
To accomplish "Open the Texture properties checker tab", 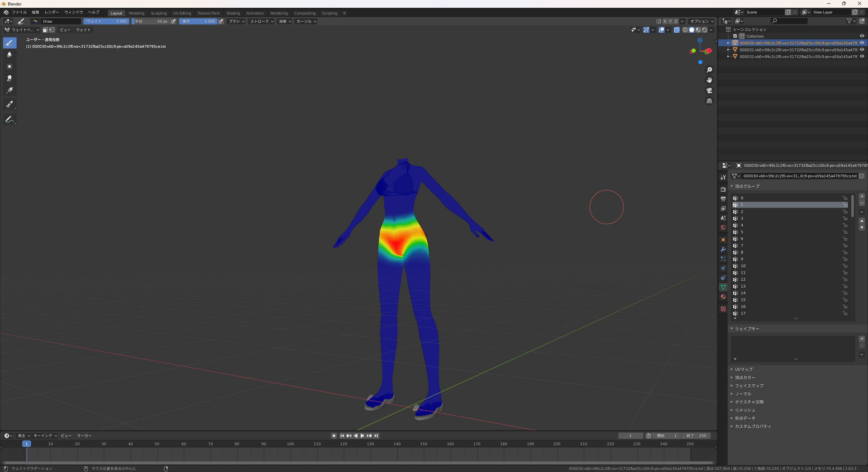I will pyautogui.click(x=723, y=309).
